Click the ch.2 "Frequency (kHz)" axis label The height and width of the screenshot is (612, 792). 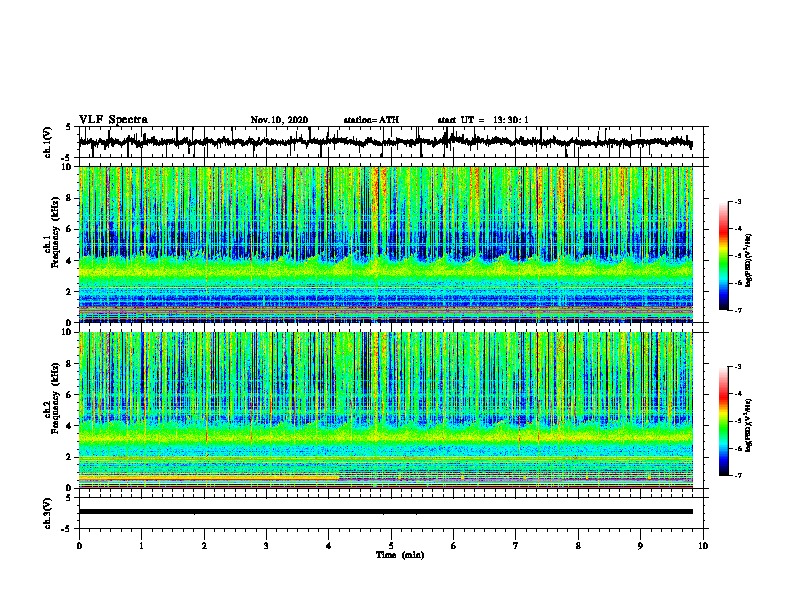pos(55,398)
